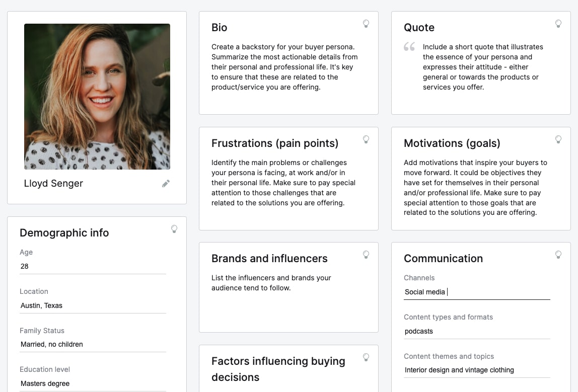578x392 pixels.
Task: Click the Content types field showing podcasts
Action: (477, 331)
